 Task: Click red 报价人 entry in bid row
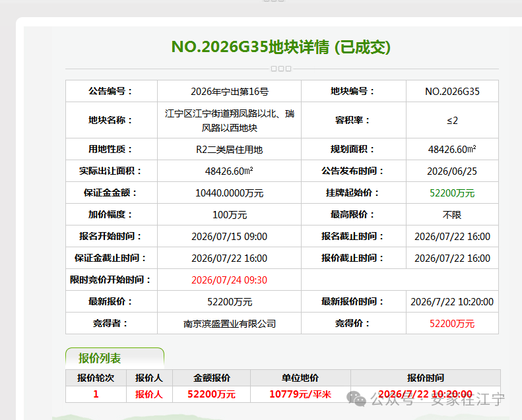[149, 394]
